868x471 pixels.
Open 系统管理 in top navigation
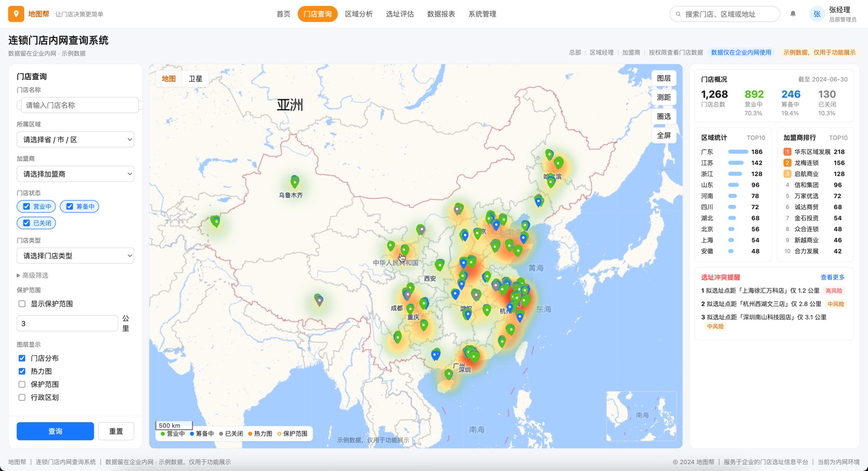[482, 14]
